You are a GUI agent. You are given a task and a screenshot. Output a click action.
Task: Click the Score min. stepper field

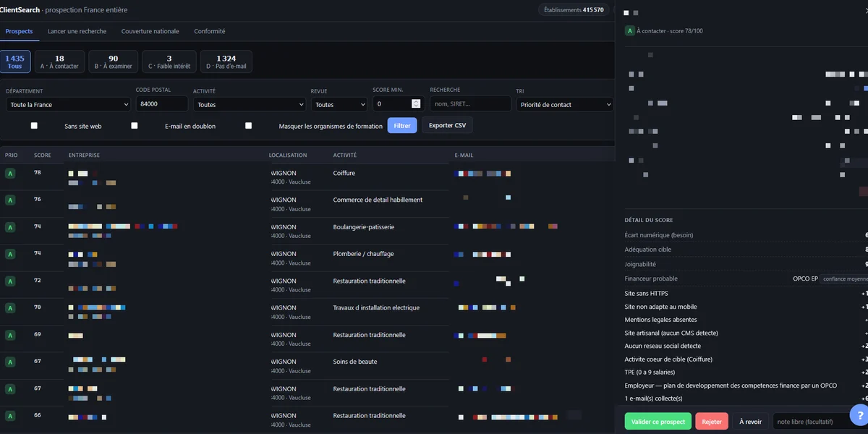[x=399, y=104]
